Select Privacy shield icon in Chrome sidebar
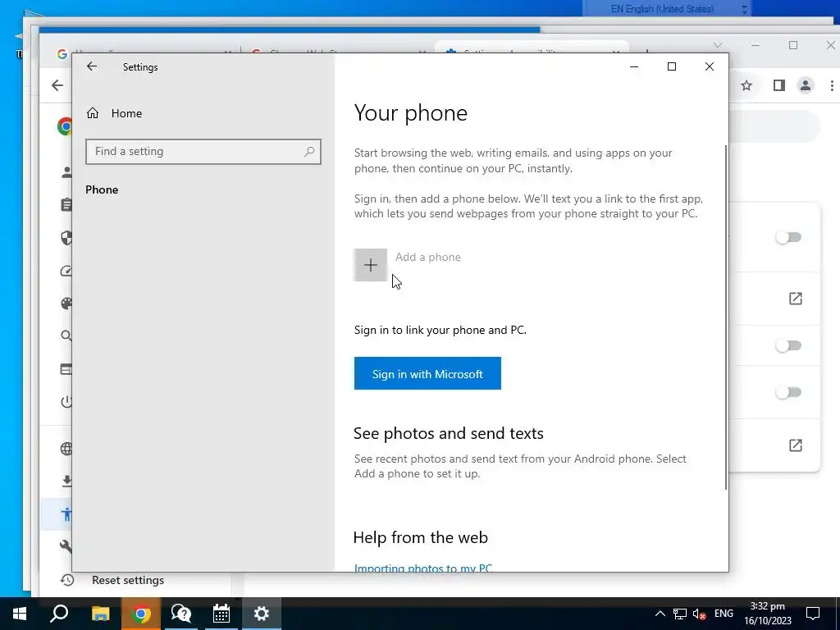The image size is (840, 630). coord(66,238)
